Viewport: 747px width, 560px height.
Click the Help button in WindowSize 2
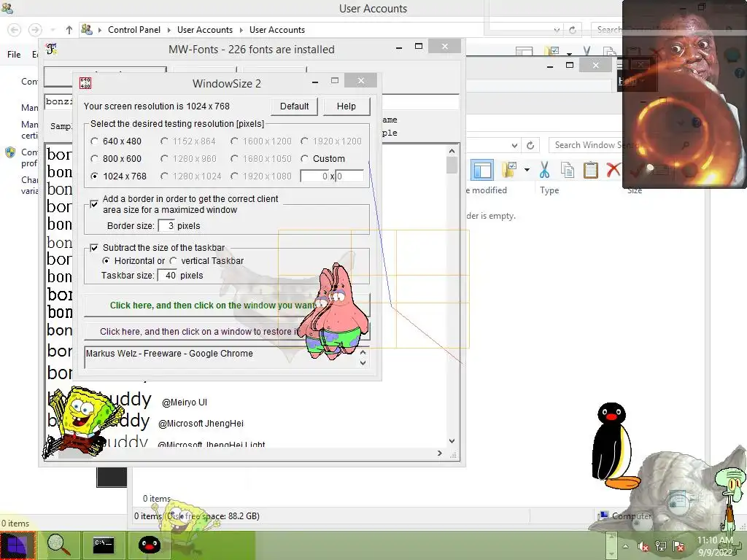(x=347, y=106)
